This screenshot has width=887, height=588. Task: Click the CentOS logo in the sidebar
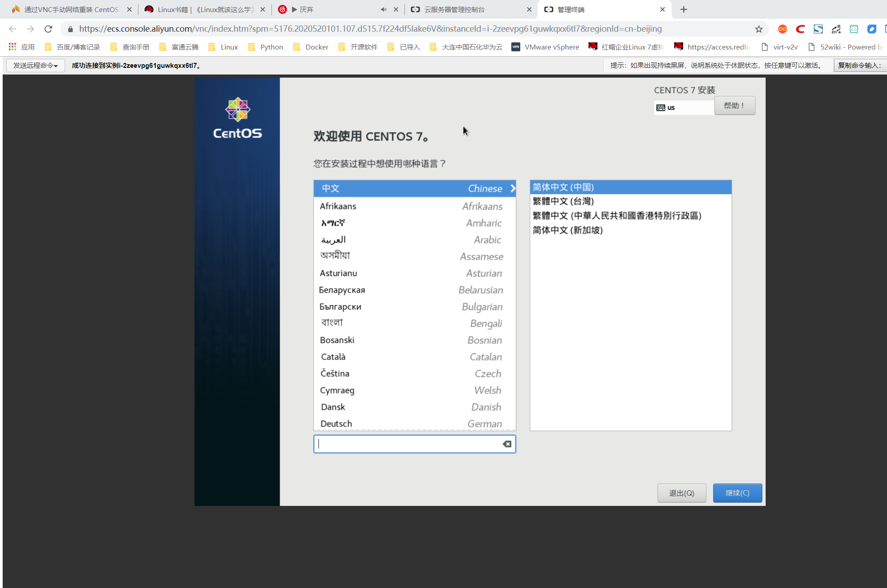pos(237,118)
